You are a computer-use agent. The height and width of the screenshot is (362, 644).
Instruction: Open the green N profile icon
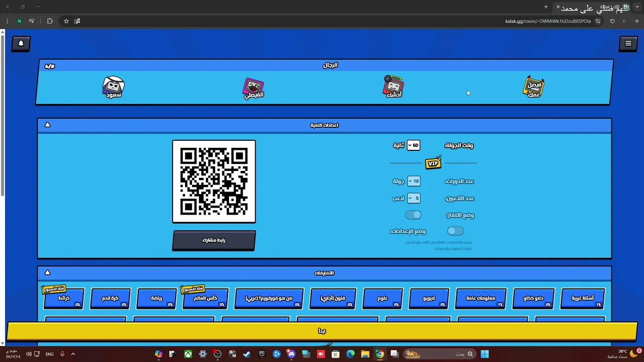19,21
